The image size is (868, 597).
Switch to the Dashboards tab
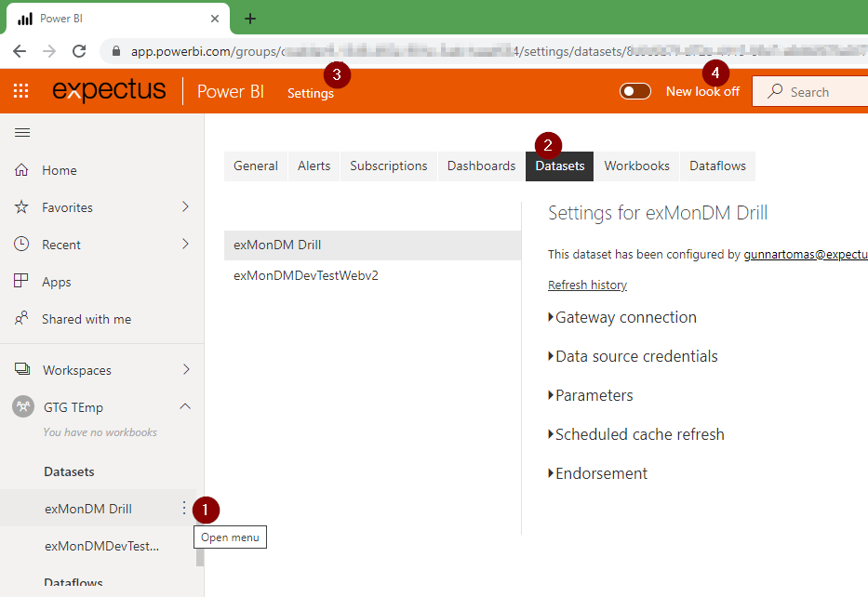481,166
